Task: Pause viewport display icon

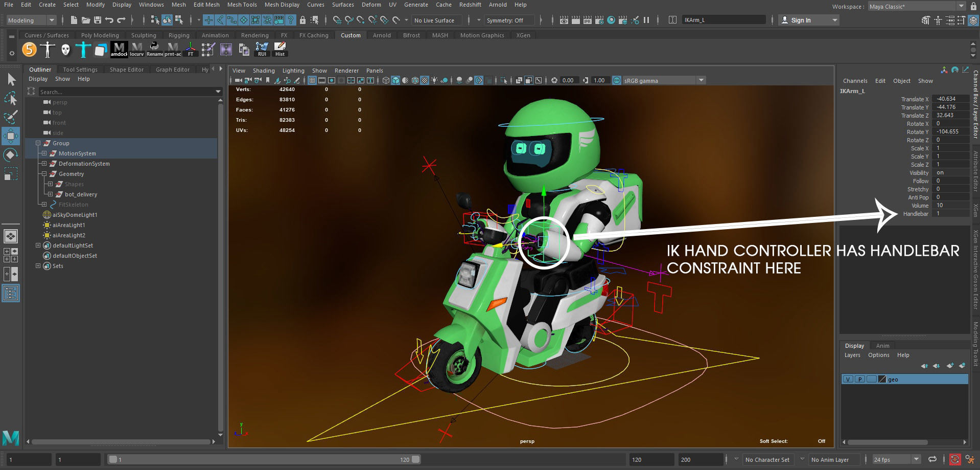Action: [646, 20]
